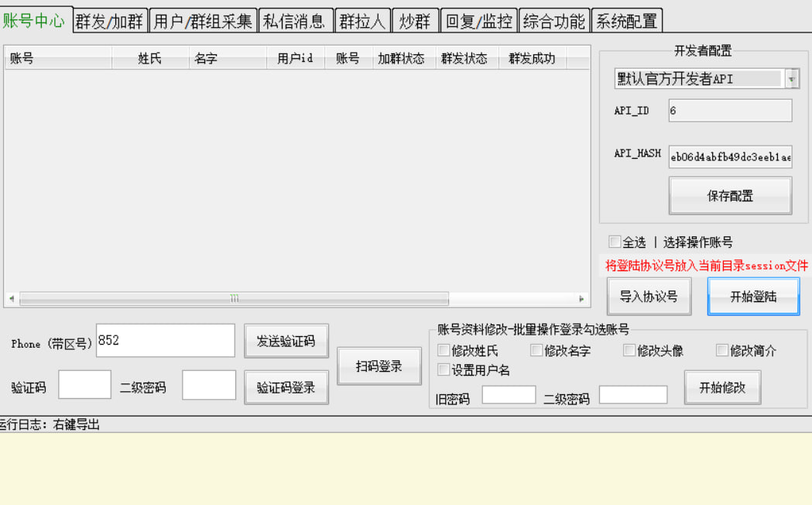The height and width of the screenshot is (505, 812).
Task: Click the 导入协议号 button
Action: tap(649, 297)
